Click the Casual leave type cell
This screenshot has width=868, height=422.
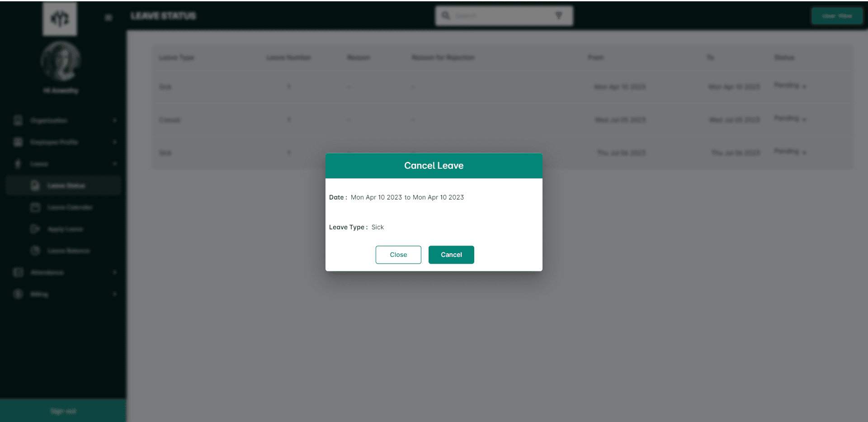(170, 120)
